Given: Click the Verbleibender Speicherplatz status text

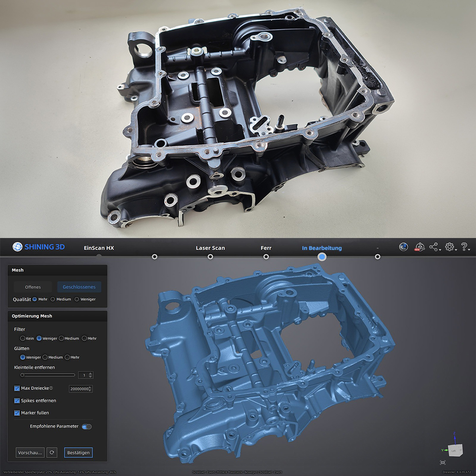Looking at the screenshot, I should point(27,472).
